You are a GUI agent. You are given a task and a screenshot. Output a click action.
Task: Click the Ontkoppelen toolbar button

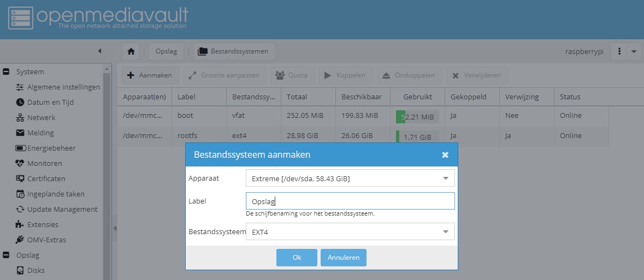[410, 75]
